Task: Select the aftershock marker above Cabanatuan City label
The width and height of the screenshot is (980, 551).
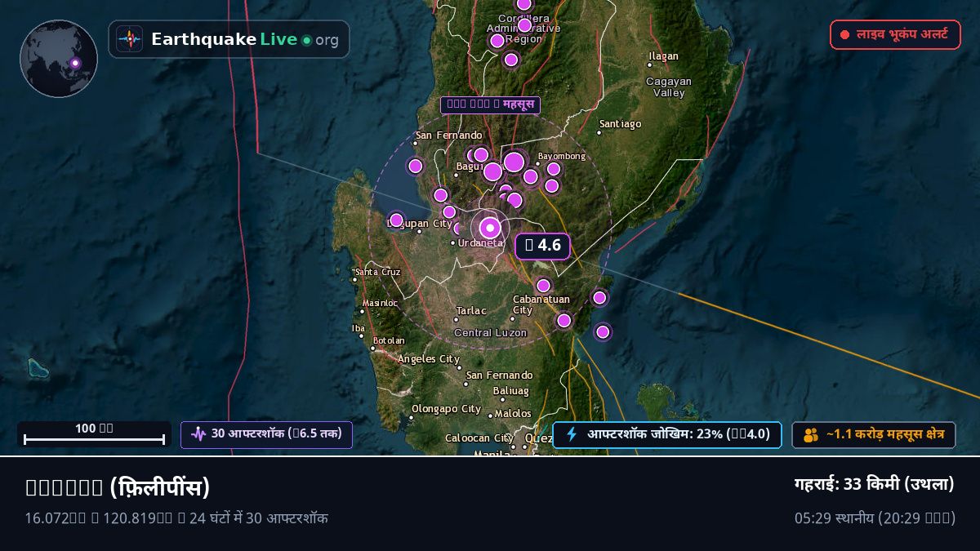Action: [x=543, y=286]
